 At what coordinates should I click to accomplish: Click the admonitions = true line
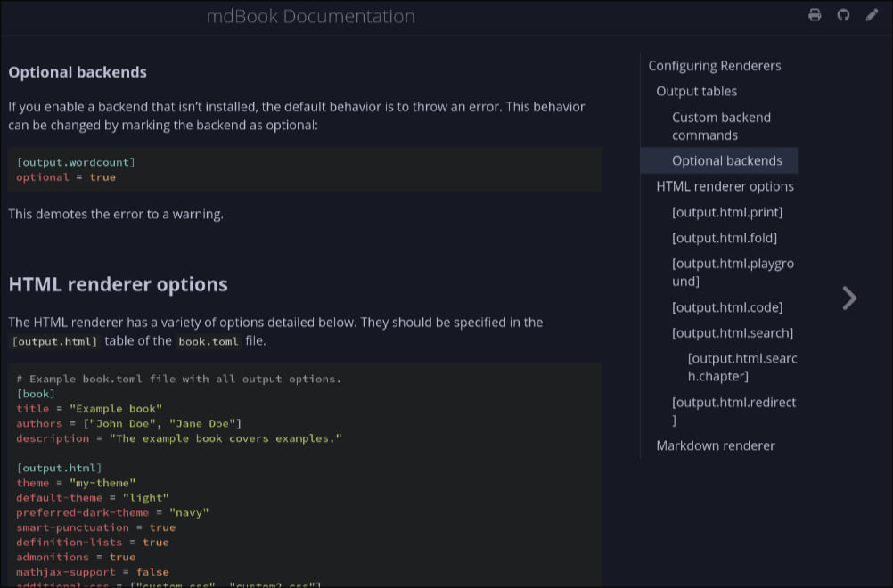point(76,557)
